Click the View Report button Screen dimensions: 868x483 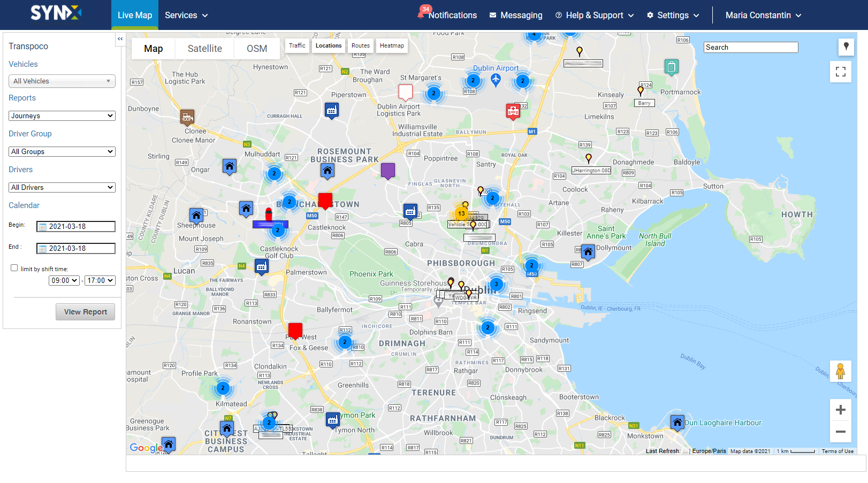85,311
